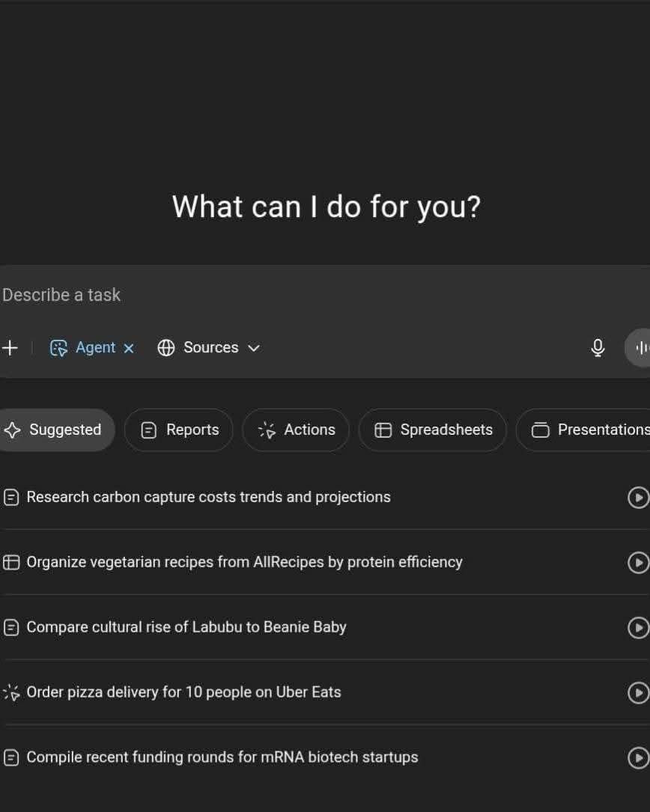Select the Suggested tab
650x812 pixels.
pyautogui.click(x=56, y=430)
